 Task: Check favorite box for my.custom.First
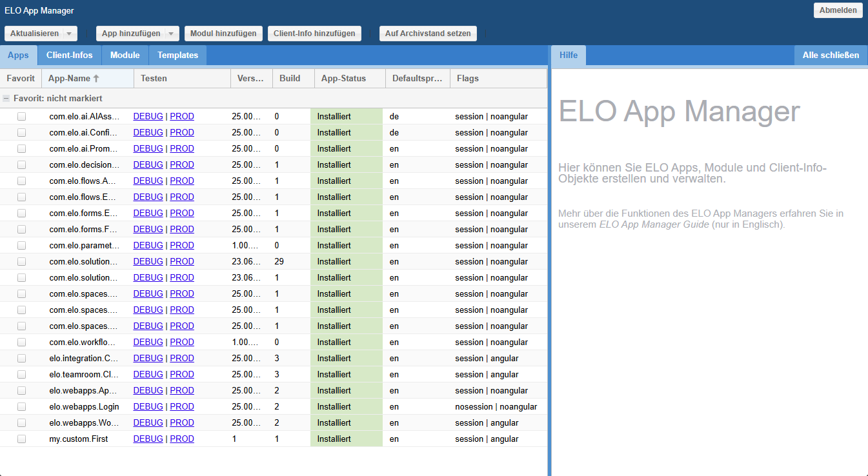[21, 439]
